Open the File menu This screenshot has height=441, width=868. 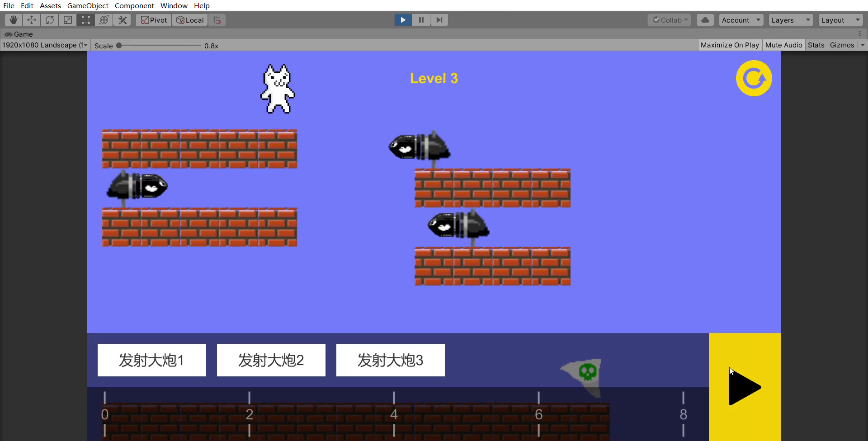pos(9,5)
